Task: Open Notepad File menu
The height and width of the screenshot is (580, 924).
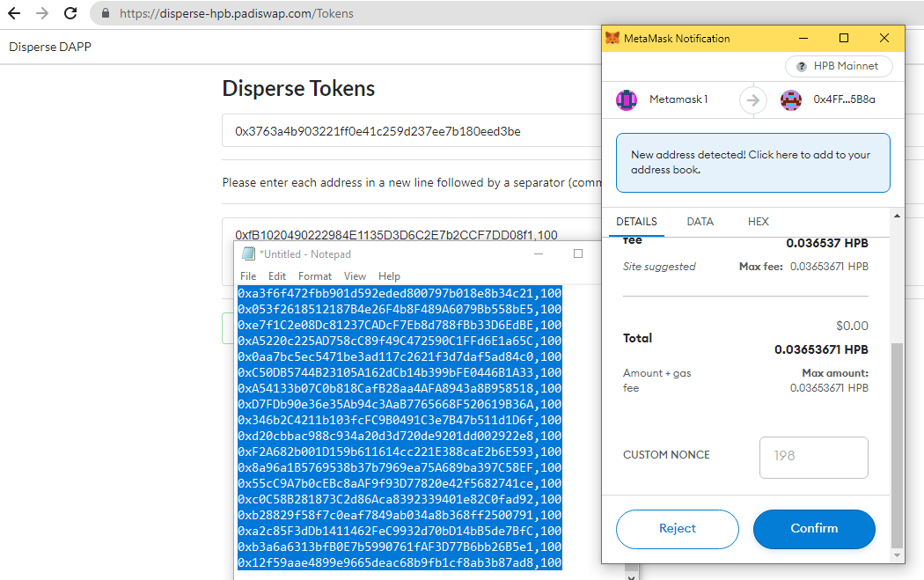Action: coord(248,275)
